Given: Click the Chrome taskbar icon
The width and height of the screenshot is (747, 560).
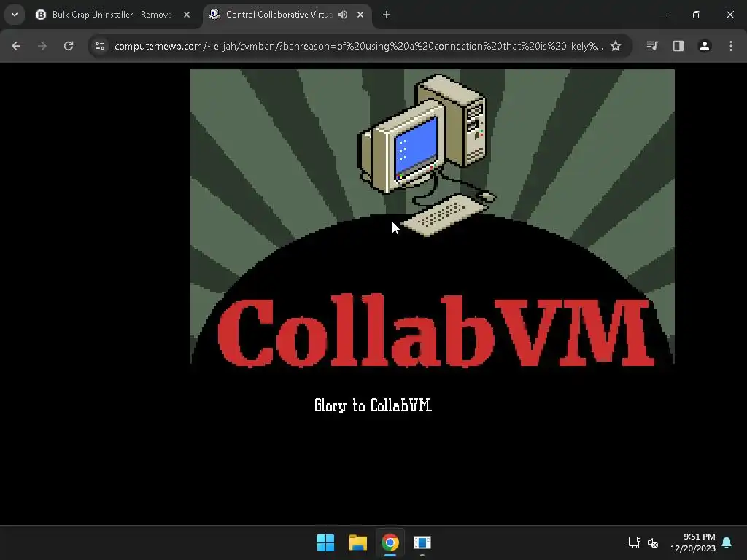Looking at the screenshot, I should [390, 542].
